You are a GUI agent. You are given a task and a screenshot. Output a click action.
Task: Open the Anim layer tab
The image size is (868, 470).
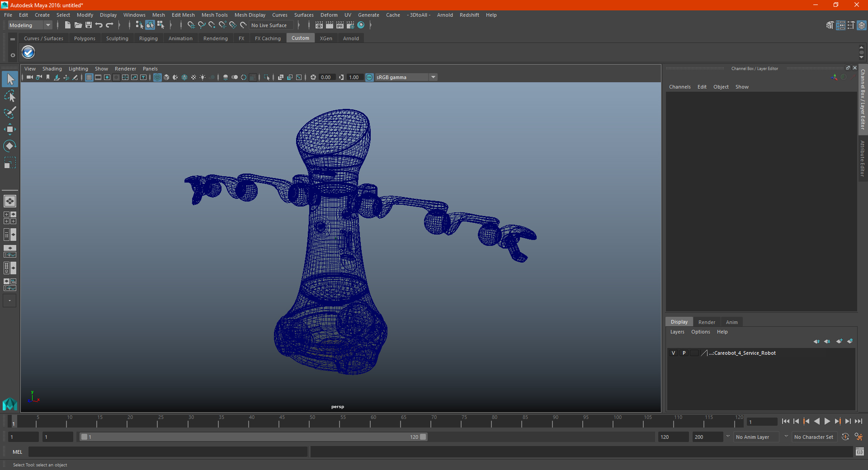tap(731, 322)
